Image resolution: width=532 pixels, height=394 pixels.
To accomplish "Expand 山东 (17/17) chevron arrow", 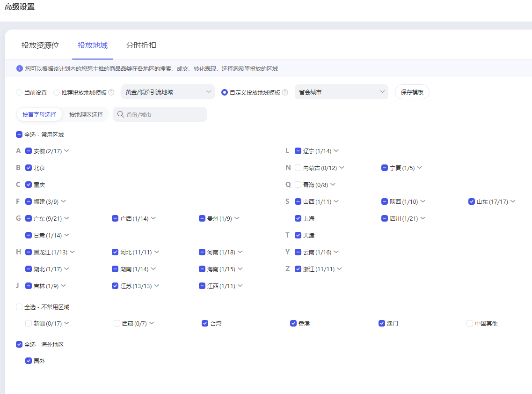I will tap(513, 201).
